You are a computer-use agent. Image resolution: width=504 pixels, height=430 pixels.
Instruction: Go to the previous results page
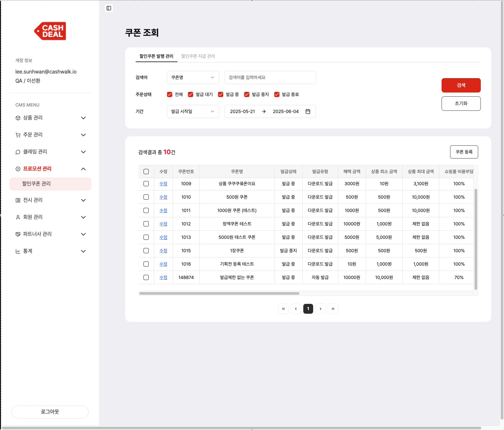coord(295,309)
